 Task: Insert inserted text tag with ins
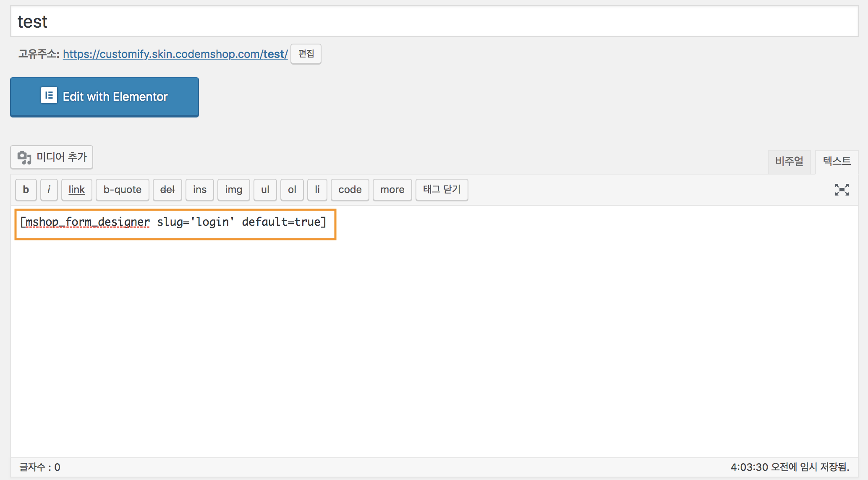point(200,190)
